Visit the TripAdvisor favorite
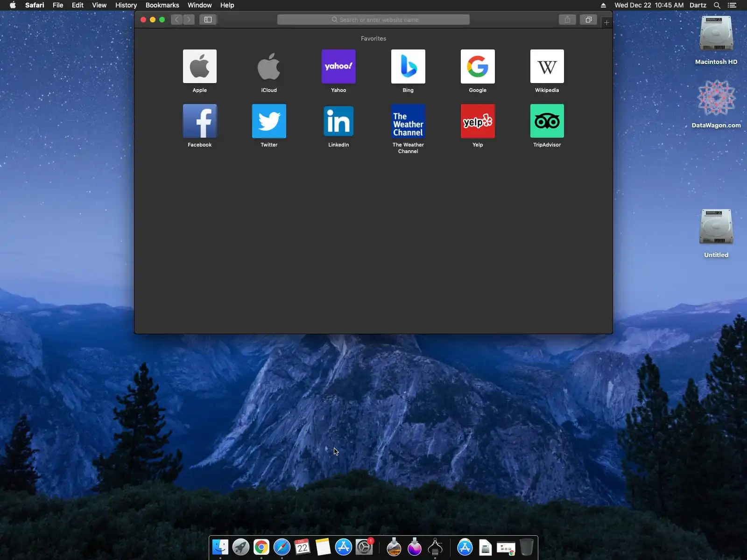The height and width of the screenshot is (560, 747). pyautogui.click(x=547, y=121)
